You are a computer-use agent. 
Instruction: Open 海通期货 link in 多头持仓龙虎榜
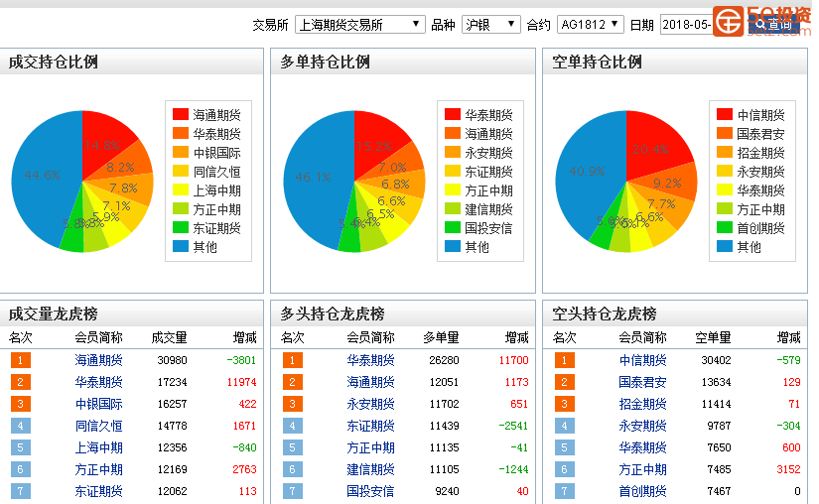(x=371, y=382)
